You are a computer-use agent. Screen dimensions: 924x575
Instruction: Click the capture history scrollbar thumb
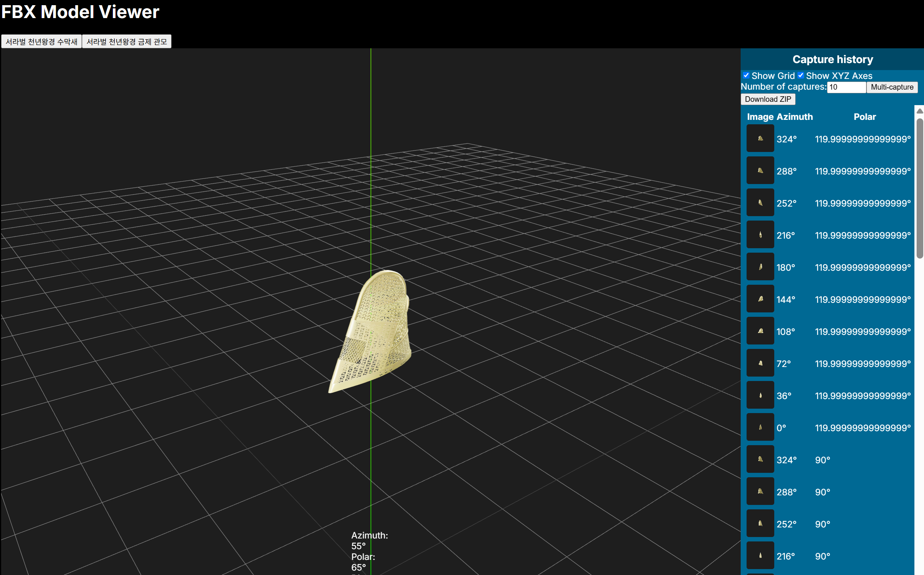point(920,188)
